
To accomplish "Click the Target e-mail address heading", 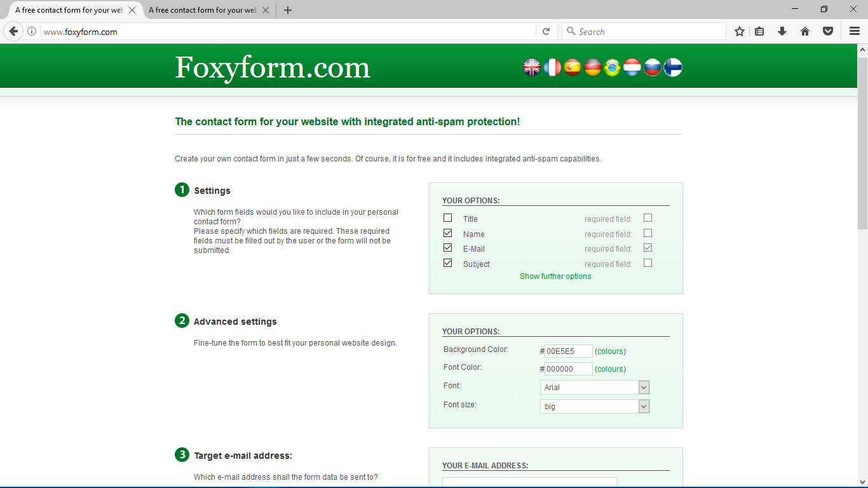I will pos(243,456).
